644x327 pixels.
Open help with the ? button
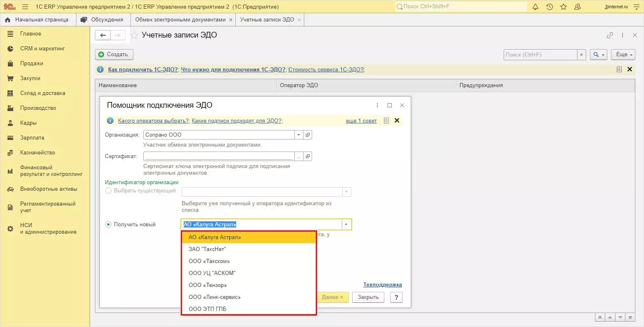point(396,297)
